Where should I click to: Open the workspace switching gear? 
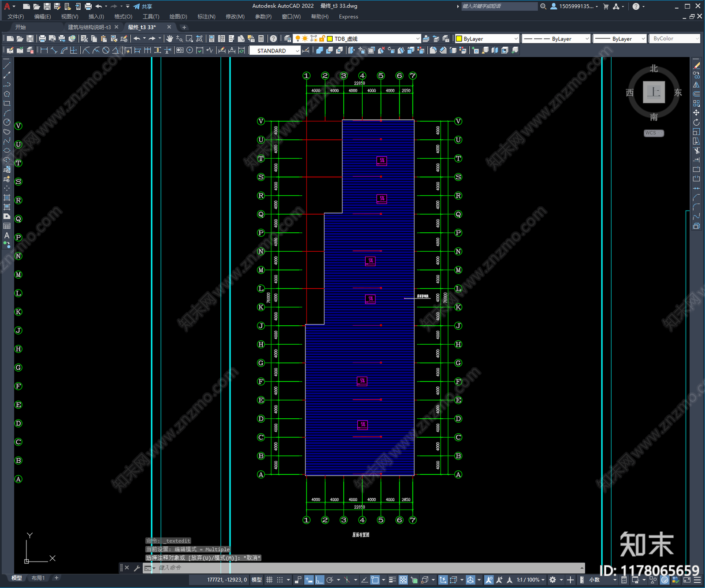pyautogui.click(x=553, y=580)
